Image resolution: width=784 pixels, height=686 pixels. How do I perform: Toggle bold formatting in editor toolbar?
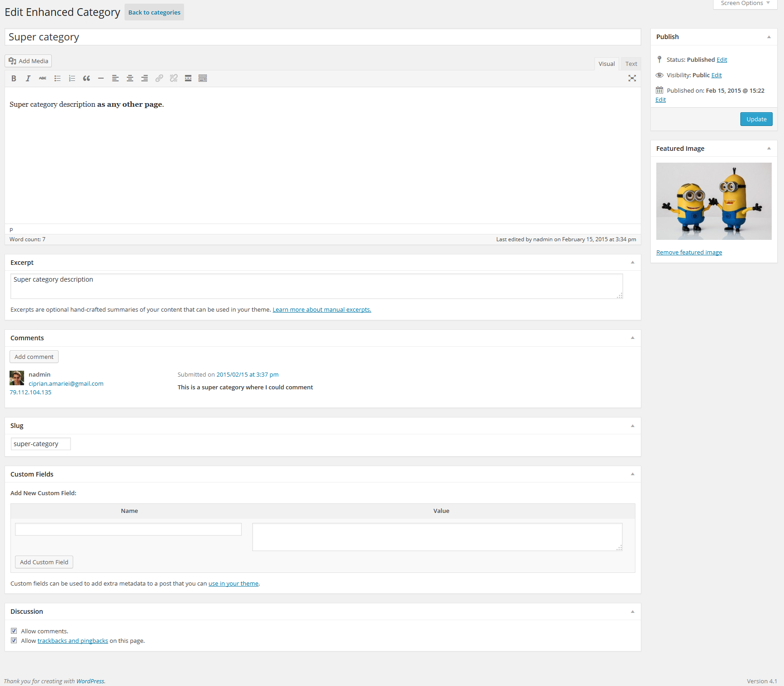tap(14, 79)
